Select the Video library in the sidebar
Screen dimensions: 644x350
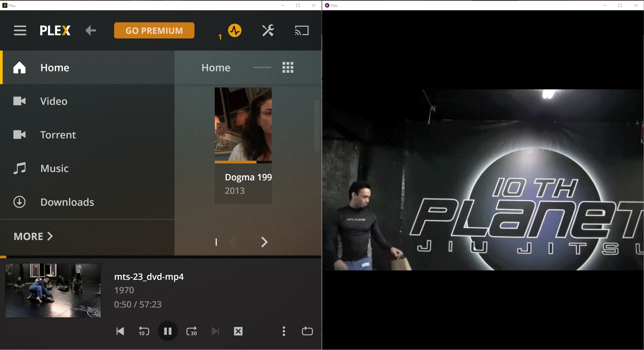(54, 101)
